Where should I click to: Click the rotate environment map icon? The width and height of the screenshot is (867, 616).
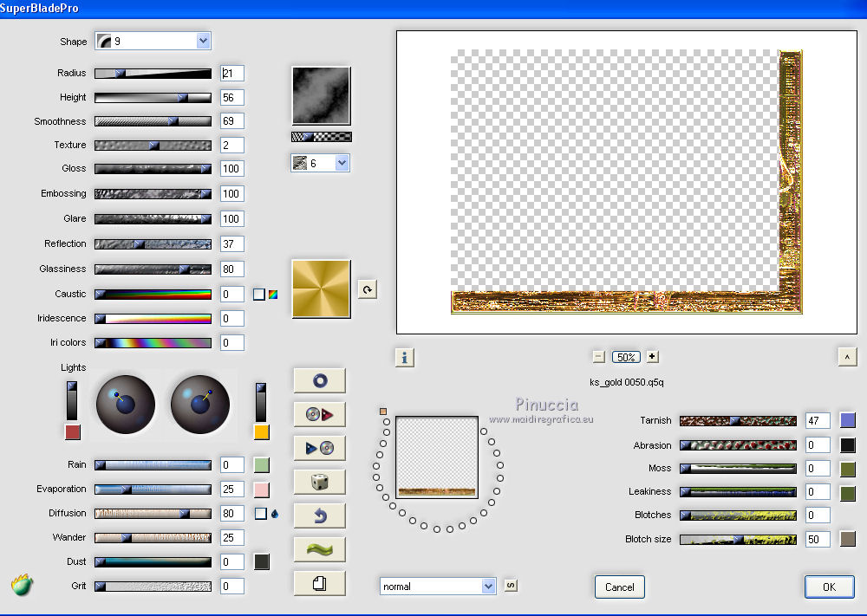[x=367, y=289]
